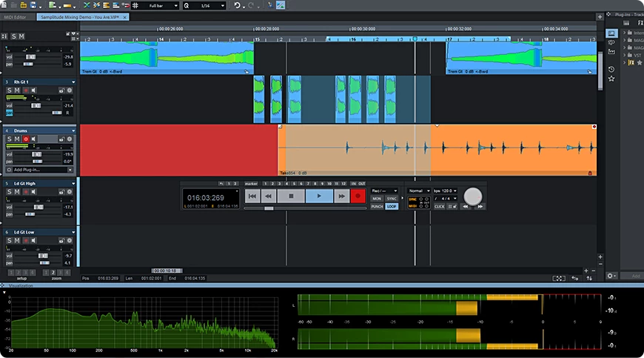
Task: Click the Play button in transport
Action: coord(318,196)
